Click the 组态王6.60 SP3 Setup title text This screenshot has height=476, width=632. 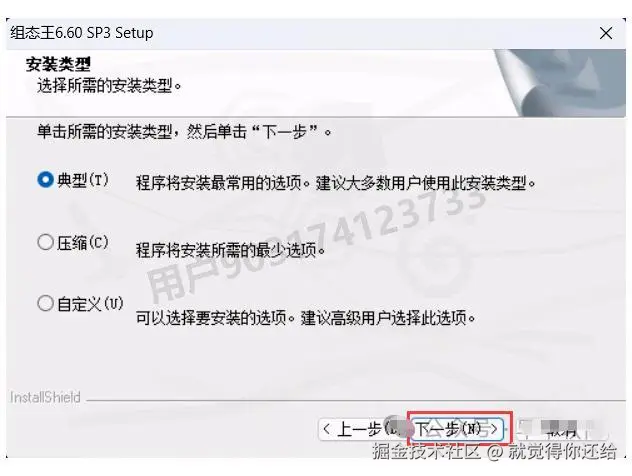tap(82, 33)
